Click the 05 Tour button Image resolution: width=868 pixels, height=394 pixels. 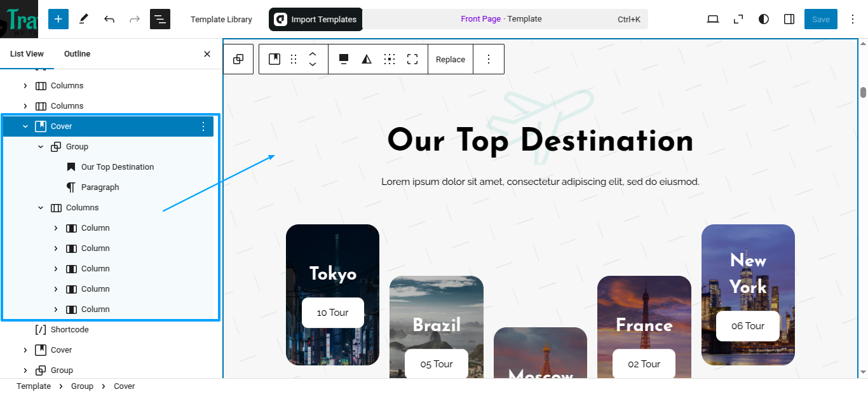pos(437,364)
